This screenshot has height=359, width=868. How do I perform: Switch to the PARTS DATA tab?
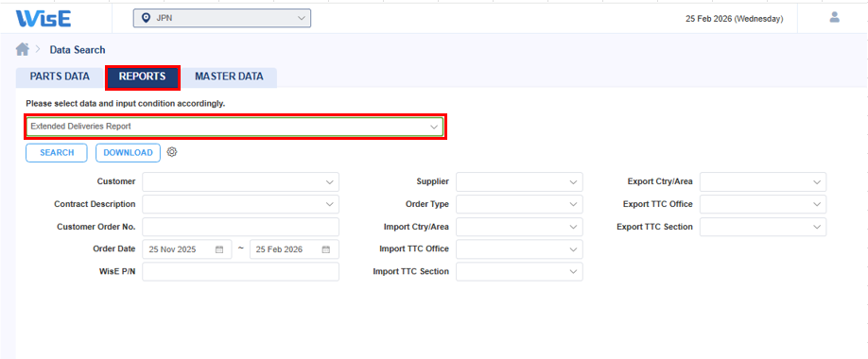point(60,77)
